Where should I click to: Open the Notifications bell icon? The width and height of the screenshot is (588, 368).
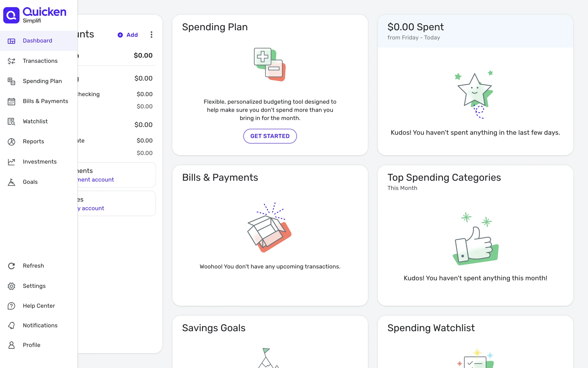pos(11,326)
